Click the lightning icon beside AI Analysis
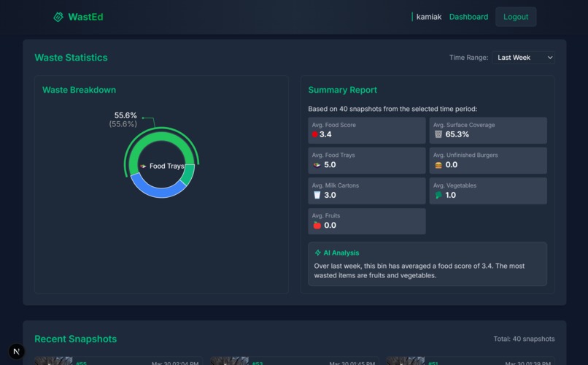This screenshot has height=365, width=588. [317, 253]
